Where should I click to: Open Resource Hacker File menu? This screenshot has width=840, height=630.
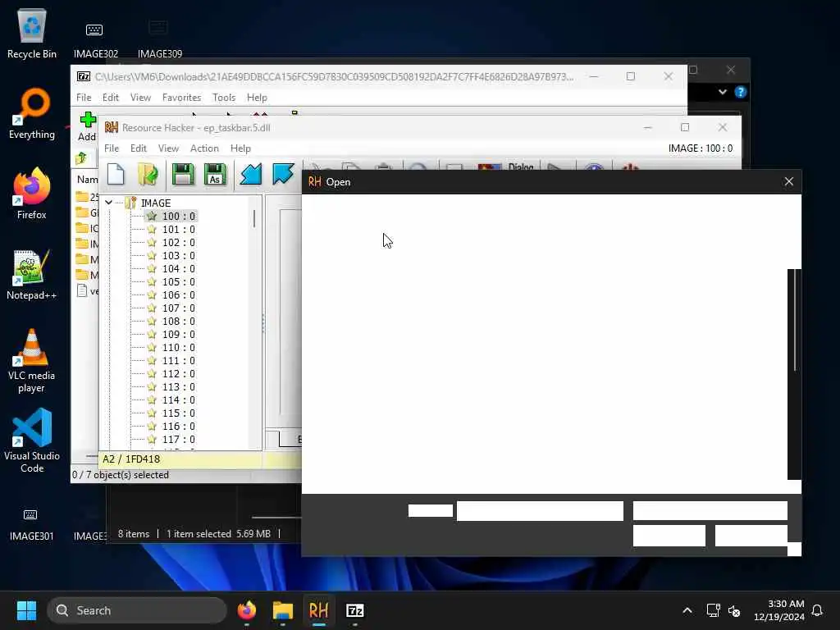(x=112, y=148)
